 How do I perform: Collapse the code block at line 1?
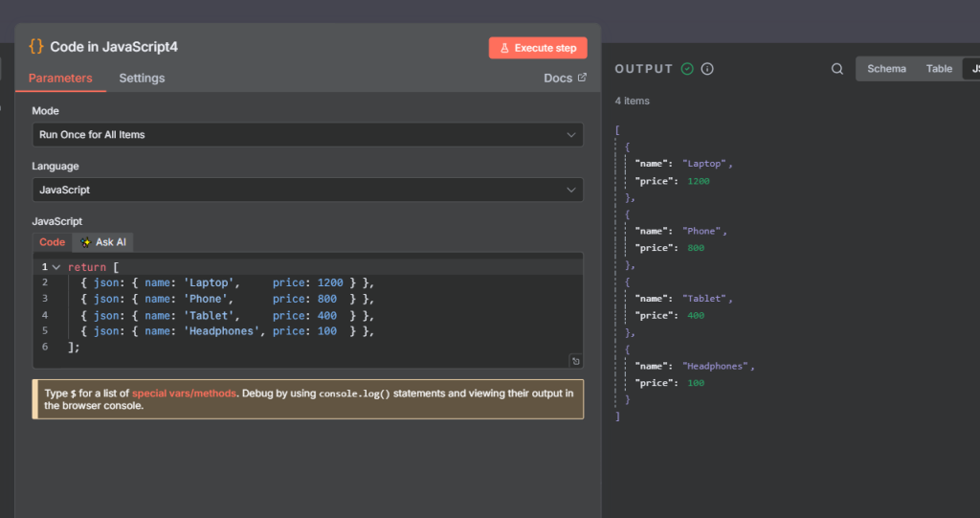[56, 267]
